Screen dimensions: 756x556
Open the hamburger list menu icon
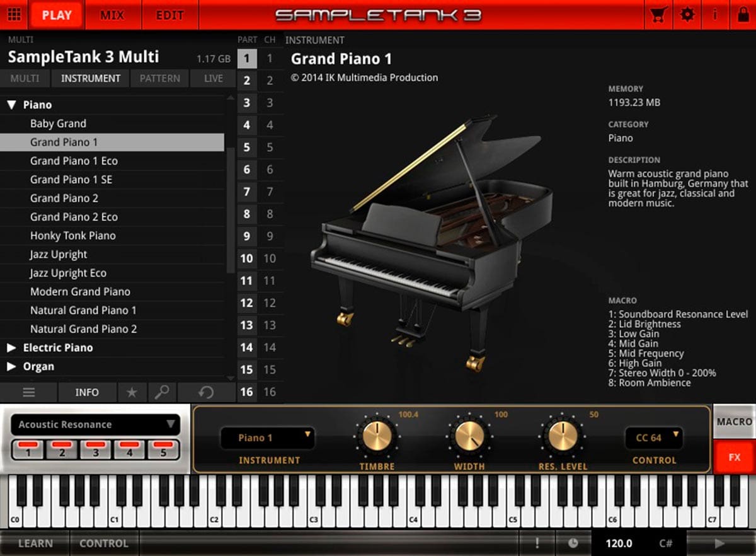29,392
